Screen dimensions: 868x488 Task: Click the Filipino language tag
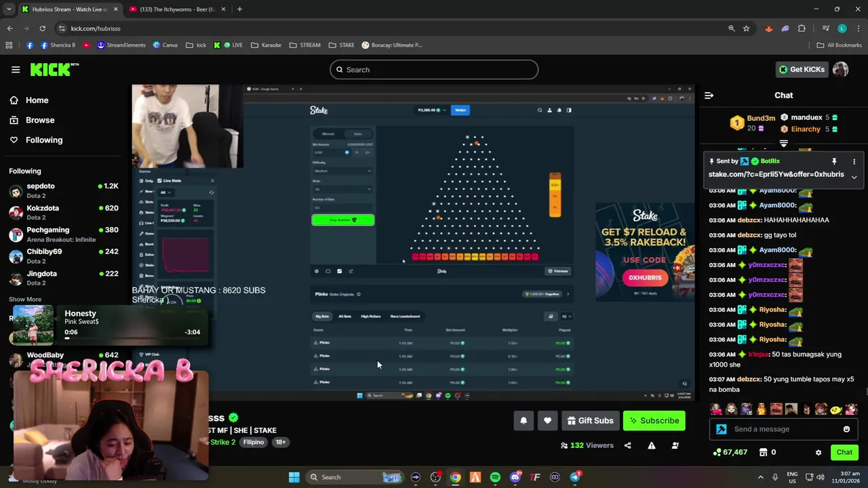(x=254, y=442)
